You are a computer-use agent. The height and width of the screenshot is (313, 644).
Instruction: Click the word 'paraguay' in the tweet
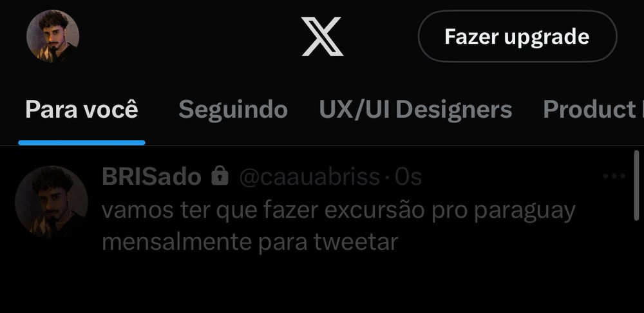pos(524,211)
